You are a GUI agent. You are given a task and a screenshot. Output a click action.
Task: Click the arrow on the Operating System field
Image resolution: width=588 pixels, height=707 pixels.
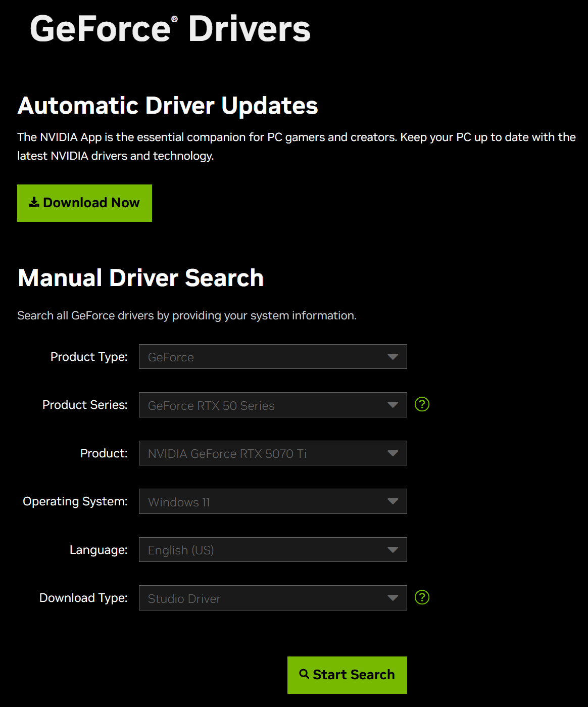click(393, 501)
